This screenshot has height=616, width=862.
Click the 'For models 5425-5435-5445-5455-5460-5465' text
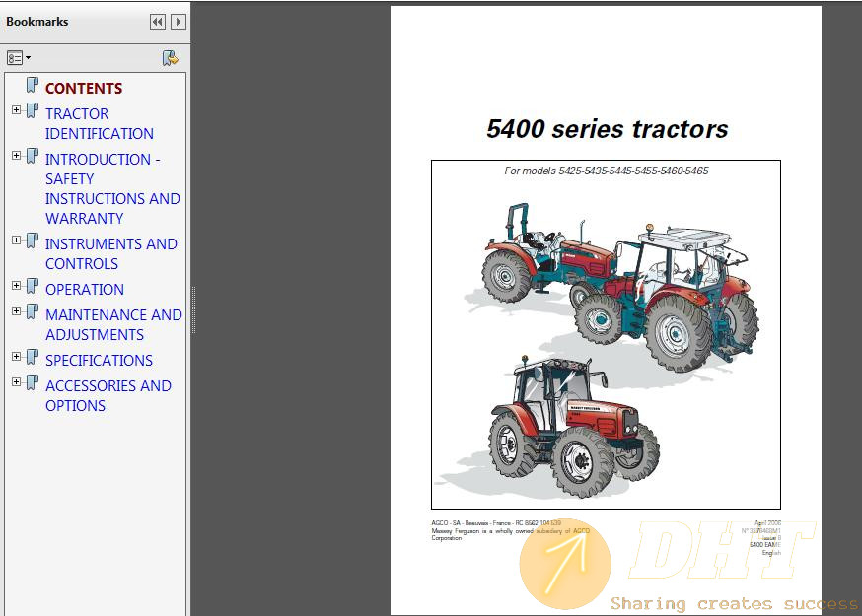pyautogui.click(x=607, y=171)
